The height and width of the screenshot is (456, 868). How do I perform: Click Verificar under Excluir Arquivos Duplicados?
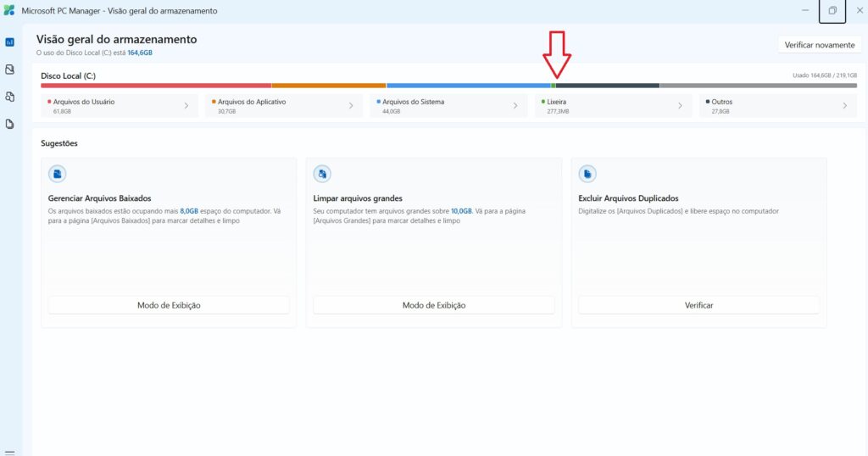[698, 305]
